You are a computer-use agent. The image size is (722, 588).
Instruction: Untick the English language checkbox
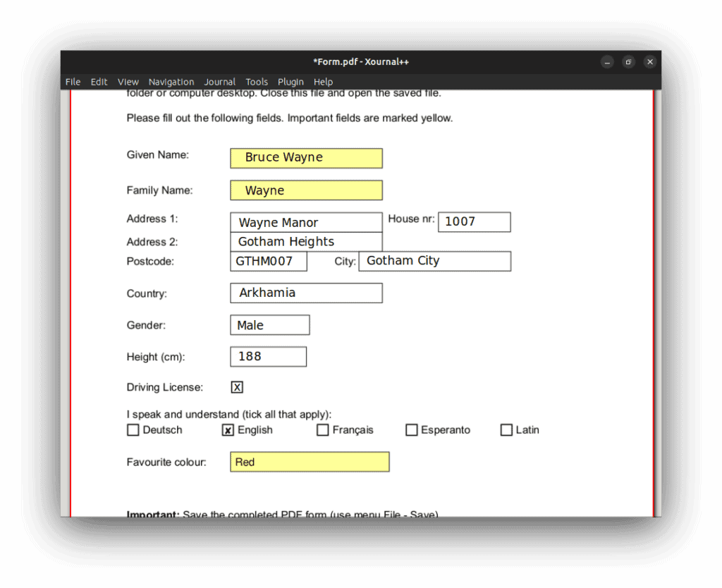click(228, 430)
